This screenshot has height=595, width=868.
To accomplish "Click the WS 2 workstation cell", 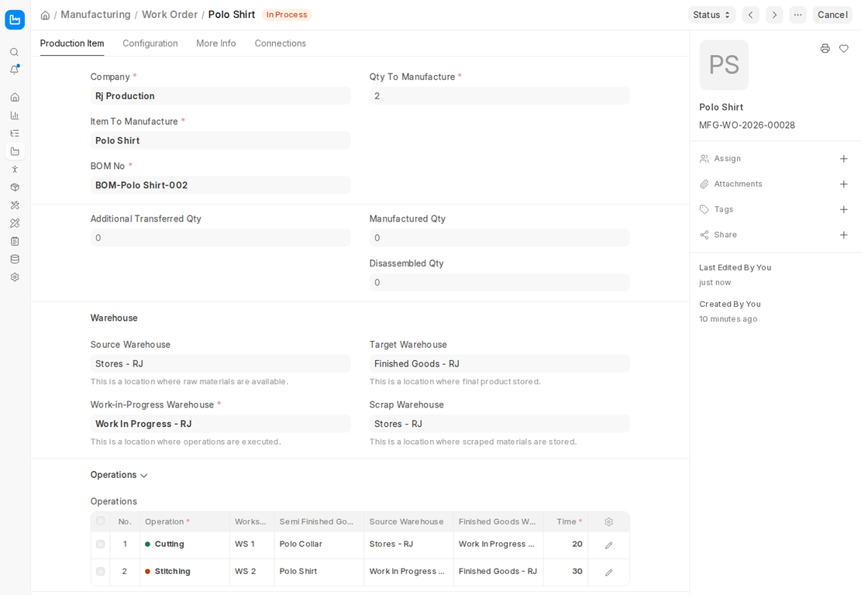I will pyautogui.click(x=252, y=572).
